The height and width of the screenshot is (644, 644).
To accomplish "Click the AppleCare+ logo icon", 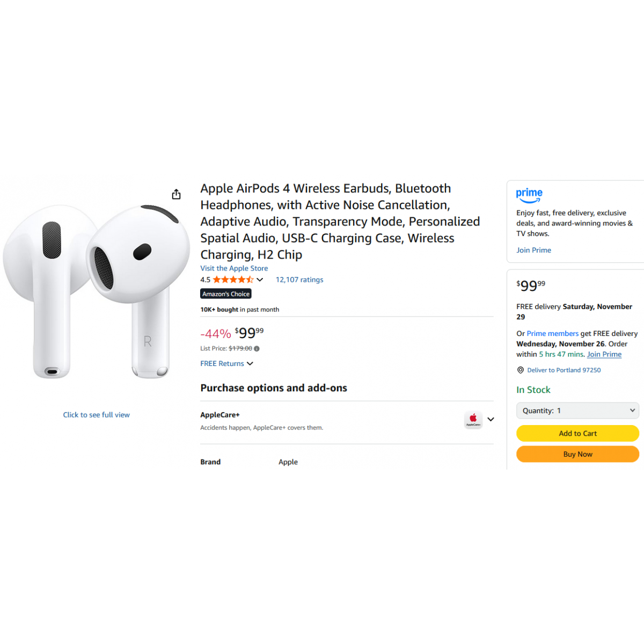I will [473, 420].
